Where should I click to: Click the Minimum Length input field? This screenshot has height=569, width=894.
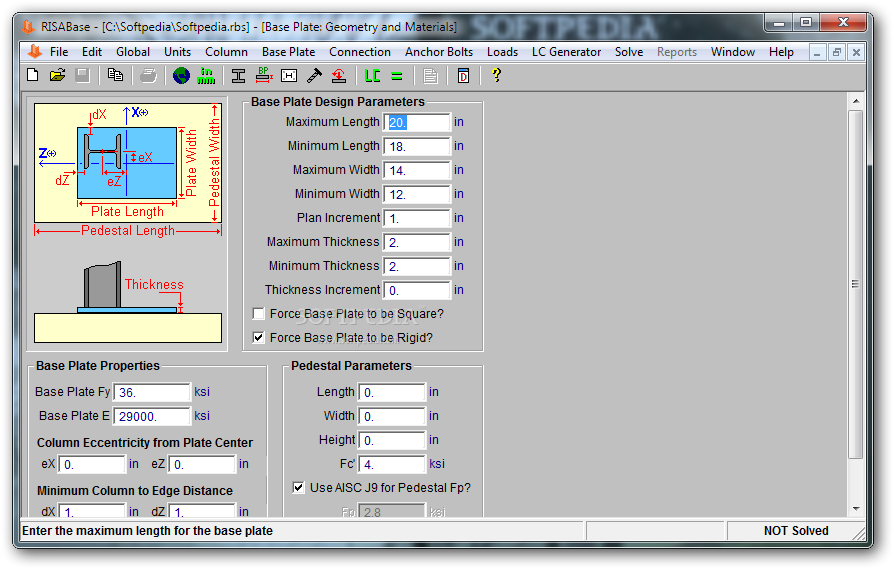417,147
